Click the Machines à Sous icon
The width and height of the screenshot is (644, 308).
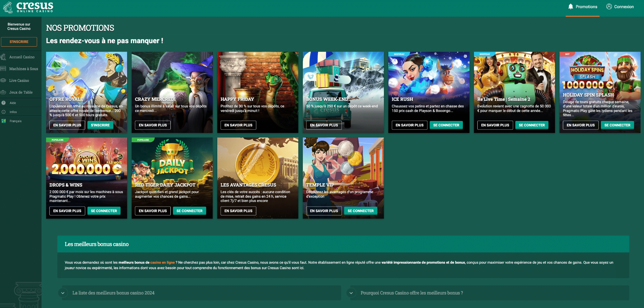click(x=3, y=69)
